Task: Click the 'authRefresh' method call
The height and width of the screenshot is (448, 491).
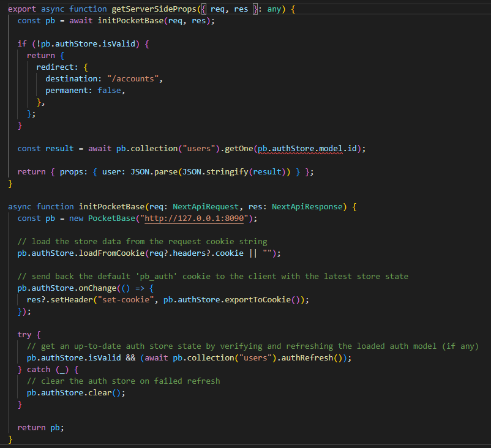Action: click(x=307, y=357)
